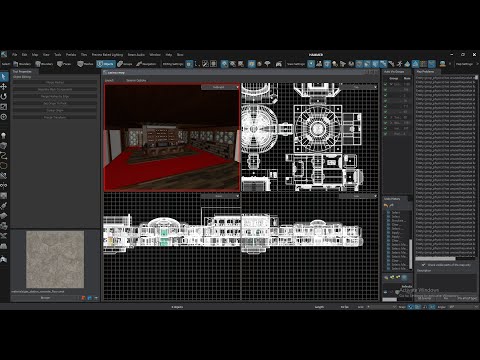Open the 3D viewport view mode dropdown
This screenshot has height=360, width=480.
220,87
